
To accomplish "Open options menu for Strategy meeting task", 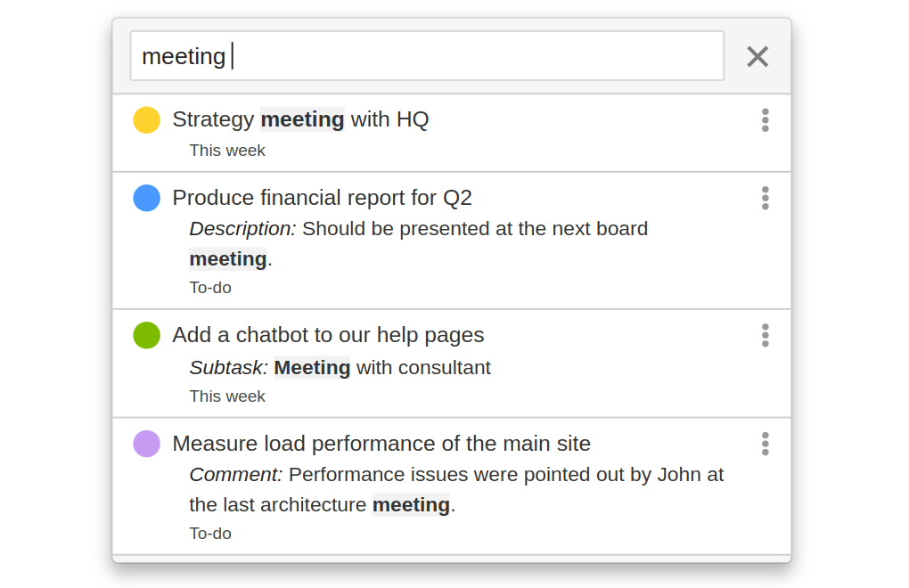I will (x=765, y=120).
